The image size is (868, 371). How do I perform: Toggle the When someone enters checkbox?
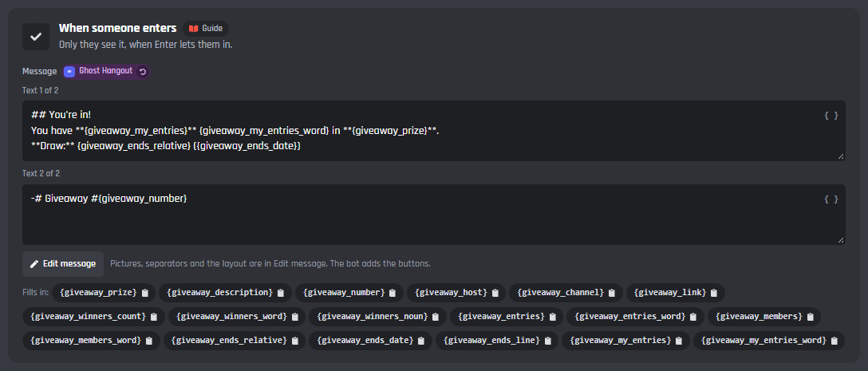(36, 37)
